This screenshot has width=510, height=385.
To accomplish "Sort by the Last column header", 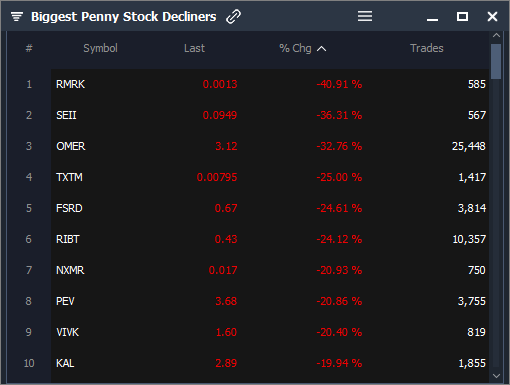I will tap(194, 48).
